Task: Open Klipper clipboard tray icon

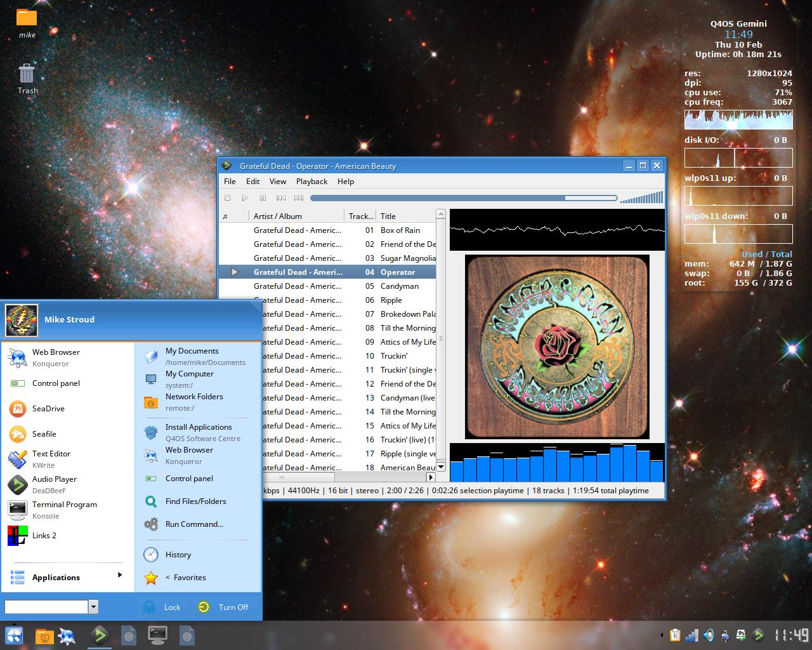Action: point(675,635)
